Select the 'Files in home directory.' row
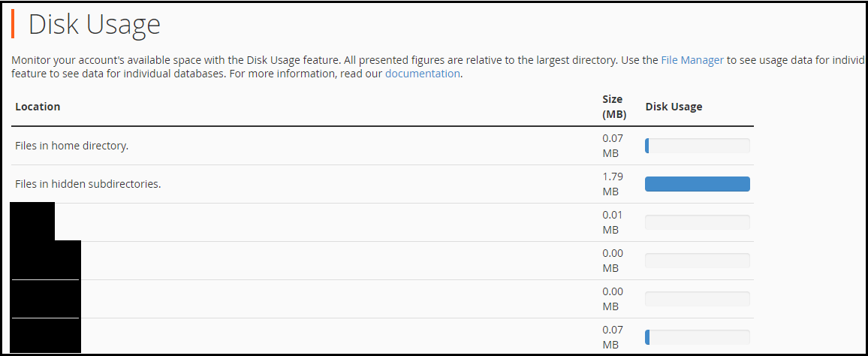The height and width of the screenshot is (356, 868). point(72,146)
